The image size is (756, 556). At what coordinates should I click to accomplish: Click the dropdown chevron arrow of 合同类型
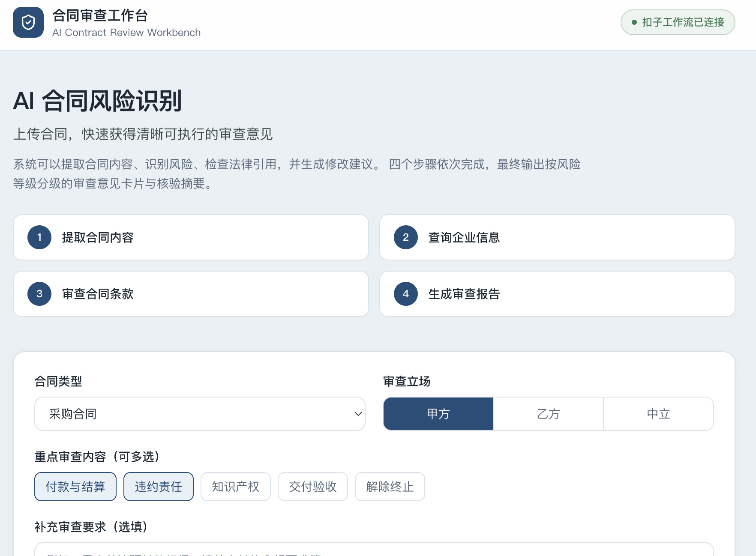pos(358,414)
